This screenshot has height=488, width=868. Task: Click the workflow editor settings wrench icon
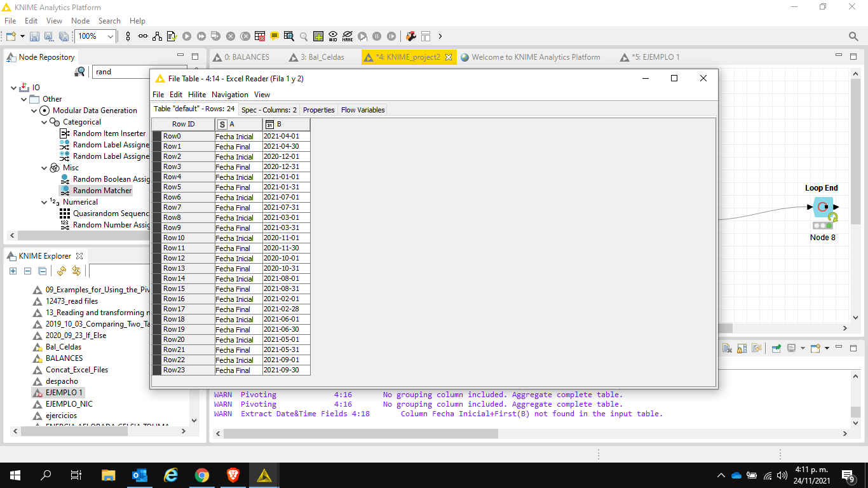click(411, 36)
